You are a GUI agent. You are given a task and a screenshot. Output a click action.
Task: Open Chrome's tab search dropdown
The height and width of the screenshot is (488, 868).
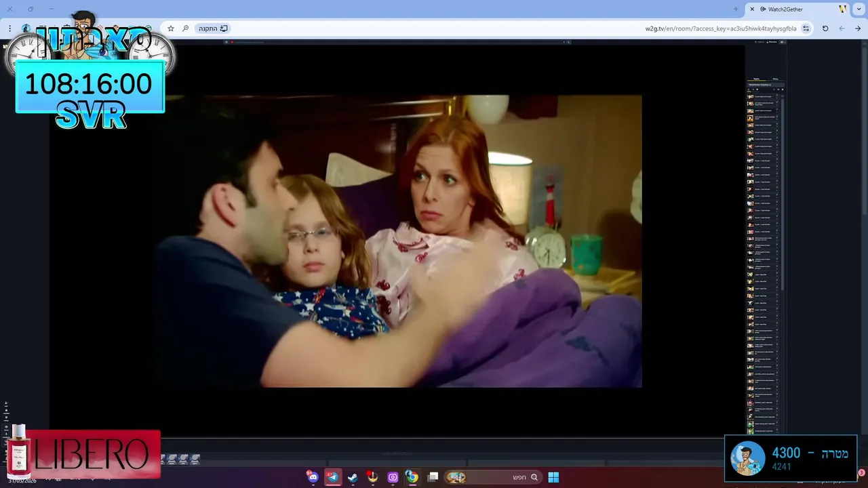[860, 9]
